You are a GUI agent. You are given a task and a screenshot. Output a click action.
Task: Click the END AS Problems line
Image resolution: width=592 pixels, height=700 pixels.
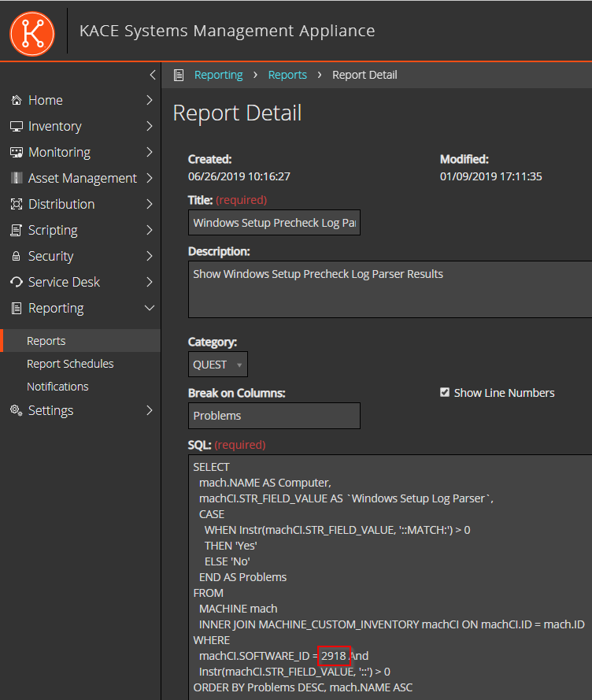(x=243, y=577)
